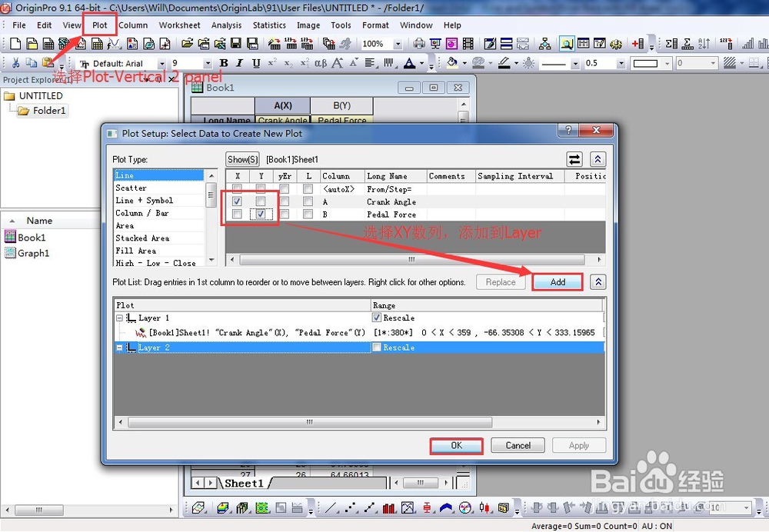Click the Open project folder icon
The height and width of the screenshot is (532, 769).
coord(187,44)
